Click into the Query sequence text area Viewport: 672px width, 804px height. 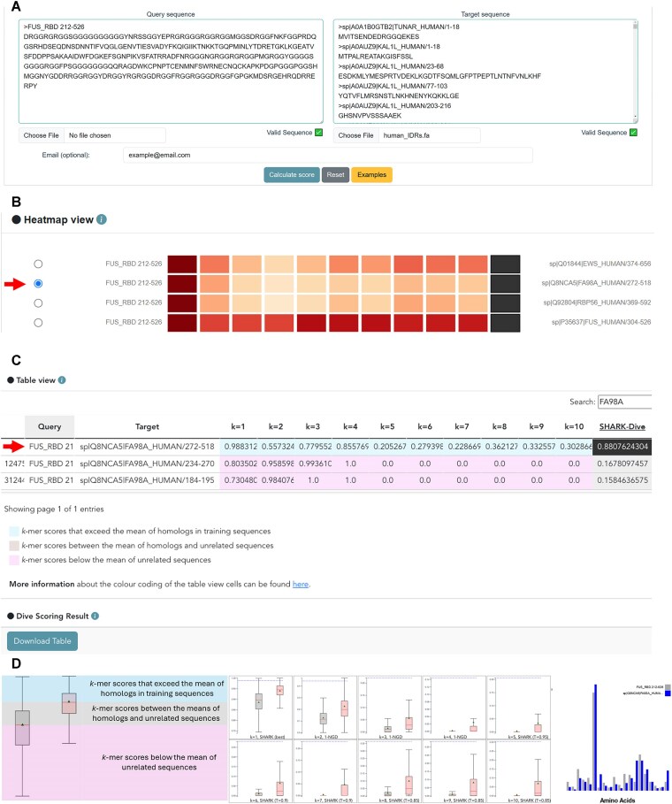point(171,72)
